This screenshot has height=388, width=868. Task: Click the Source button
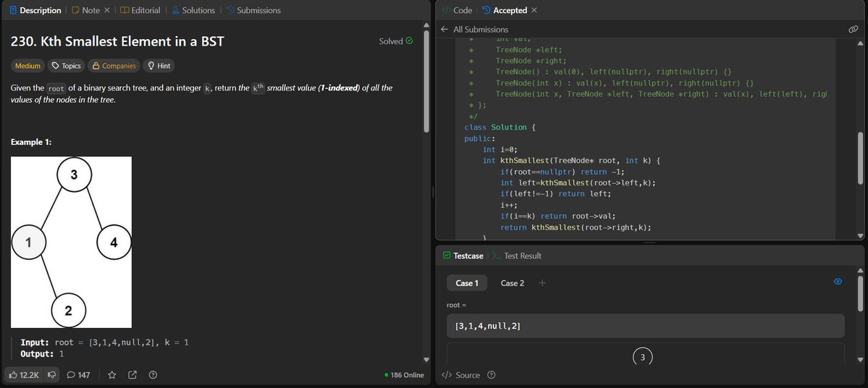pos(460,375)
